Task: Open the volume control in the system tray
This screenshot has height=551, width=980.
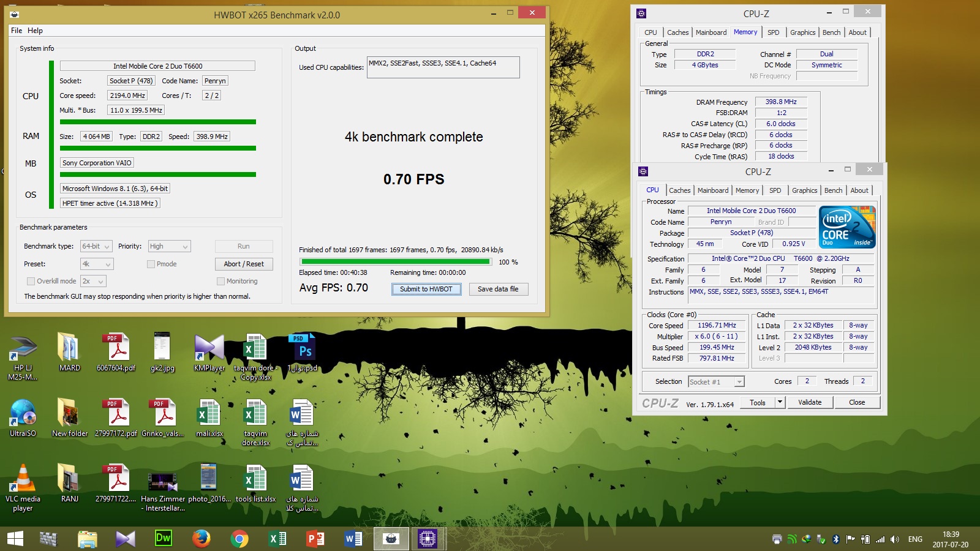Action: point(895,539)
